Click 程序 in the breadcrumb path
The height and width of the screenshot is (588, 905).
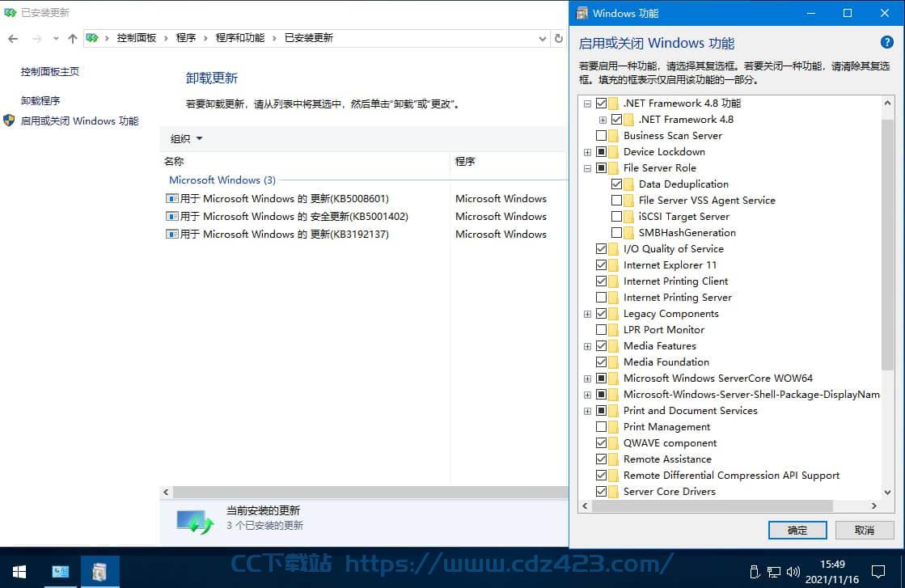pos(185,38)
